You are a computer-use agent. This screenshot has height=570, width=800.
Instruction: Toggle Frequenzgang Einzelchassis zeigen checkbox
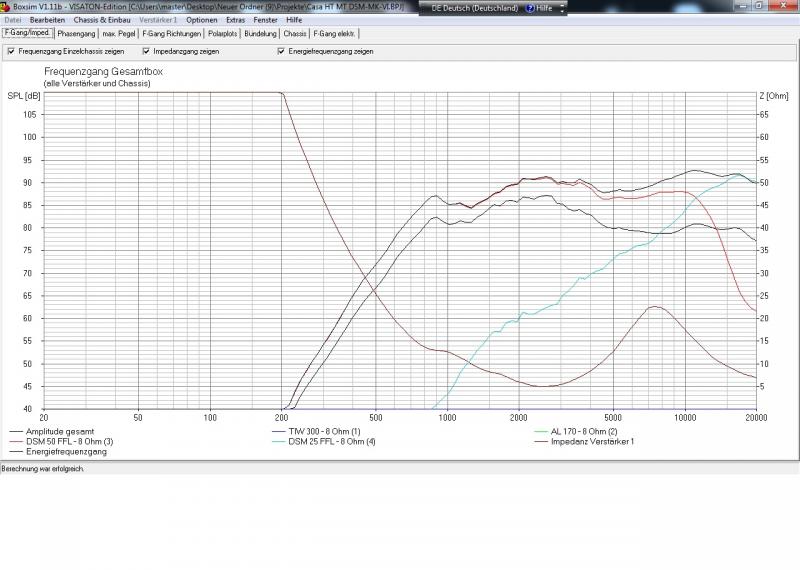[11, 51]
